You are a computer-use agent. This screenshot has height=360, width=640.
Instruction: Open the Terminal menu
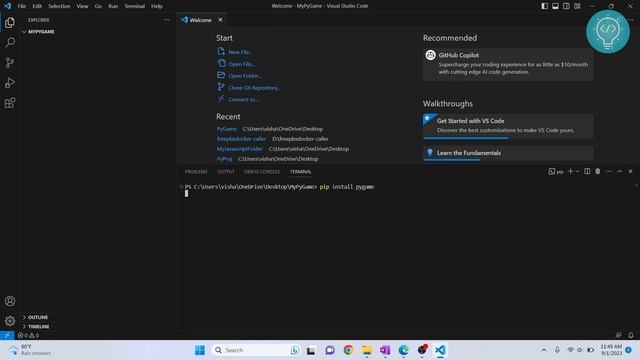pyautogui.click(x=135, y=6)
